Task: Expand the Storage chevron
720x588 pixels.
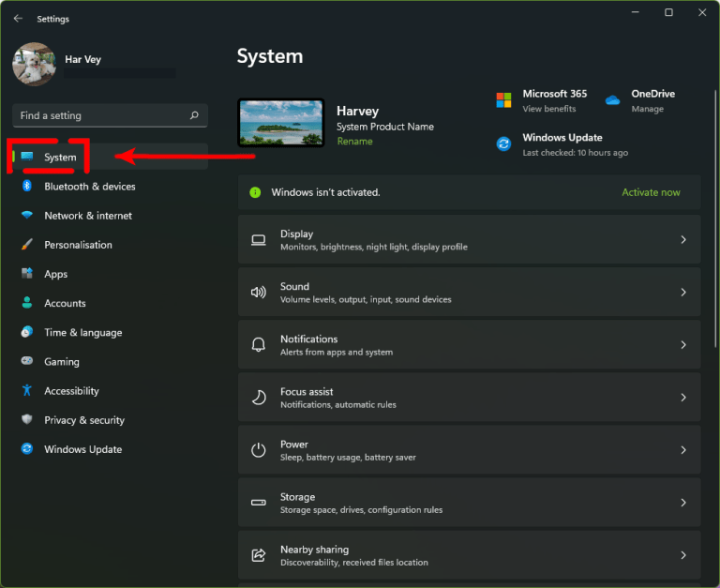Action: (x=683, y=503)
